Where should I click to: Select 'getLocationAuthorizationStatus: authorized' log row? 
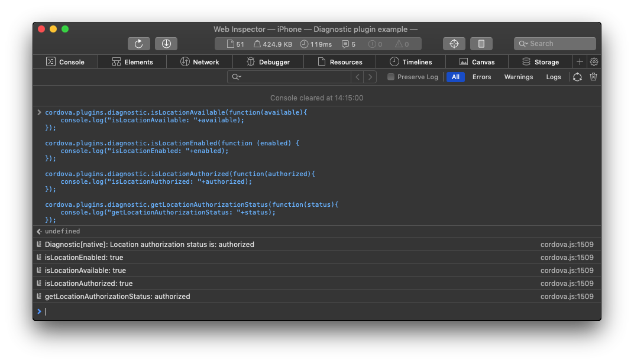coord(317,296)
